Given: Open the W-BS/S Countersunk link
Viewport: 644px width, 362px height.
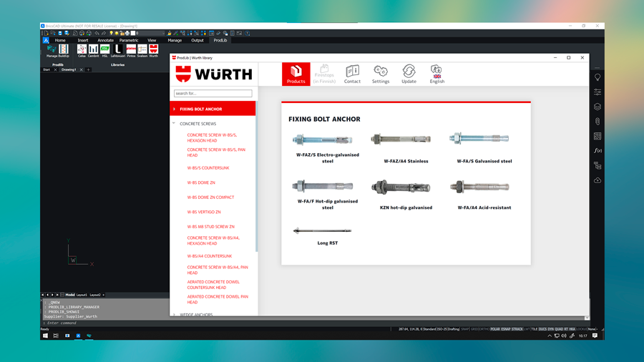Looking at the screenshot, I should click(208, 168).
